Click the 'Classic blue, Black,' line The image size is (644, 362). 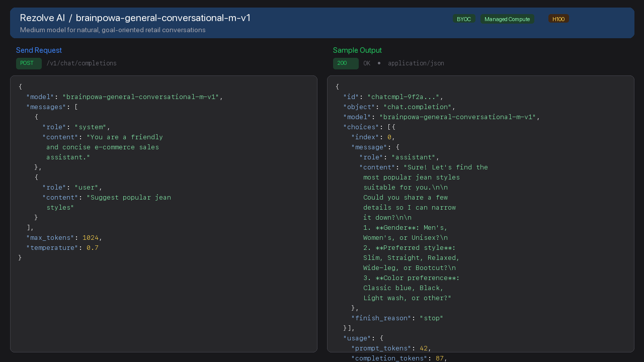404,288
